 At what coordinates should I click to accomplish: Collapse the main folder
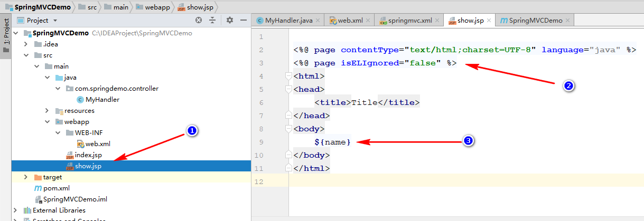(36, 66)
